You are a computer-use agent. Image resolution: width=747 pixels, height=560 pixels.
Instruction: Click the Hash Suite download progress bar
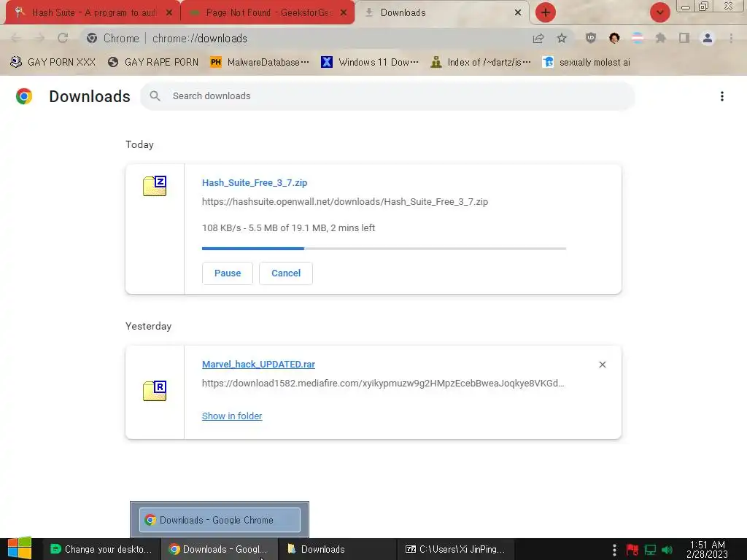tap(384, 249)
